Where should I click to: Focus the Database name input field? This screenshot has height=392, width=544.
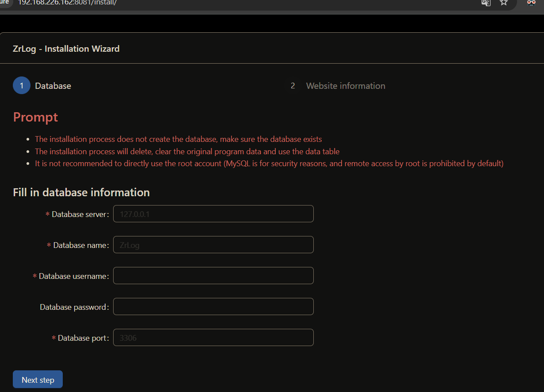coord(213,245)
